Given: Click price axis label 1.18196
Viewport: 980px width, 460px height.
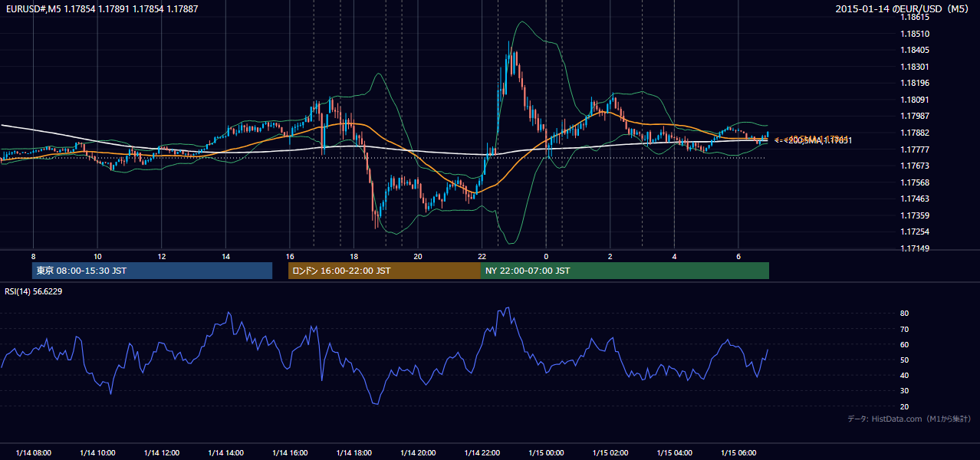Looking at the screenshot, I should click(916, 83).
